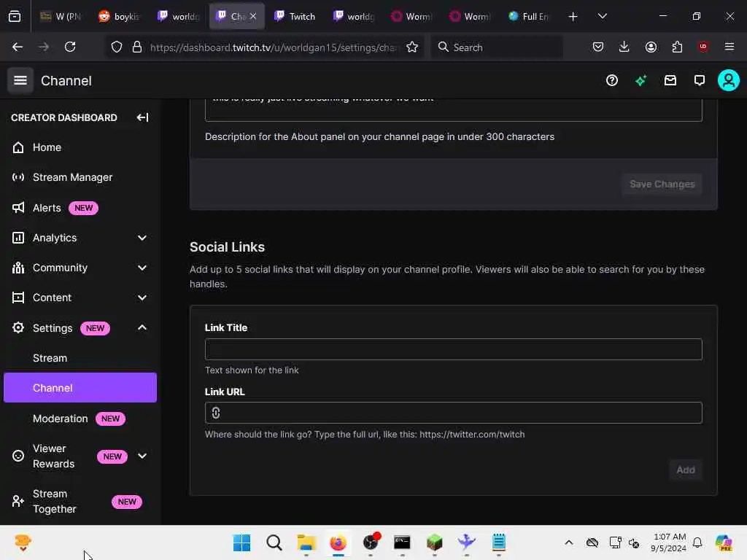Select the Channel settings item
The image size is (747, 560).
click(x=80, y=388)
